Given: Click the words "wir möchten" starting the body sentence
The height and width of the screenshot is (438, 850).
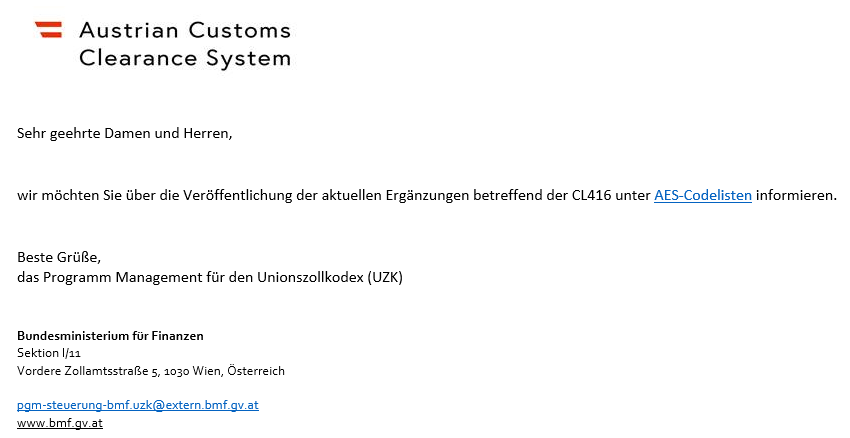Looking at the screenshot, I should coord(55,195).
